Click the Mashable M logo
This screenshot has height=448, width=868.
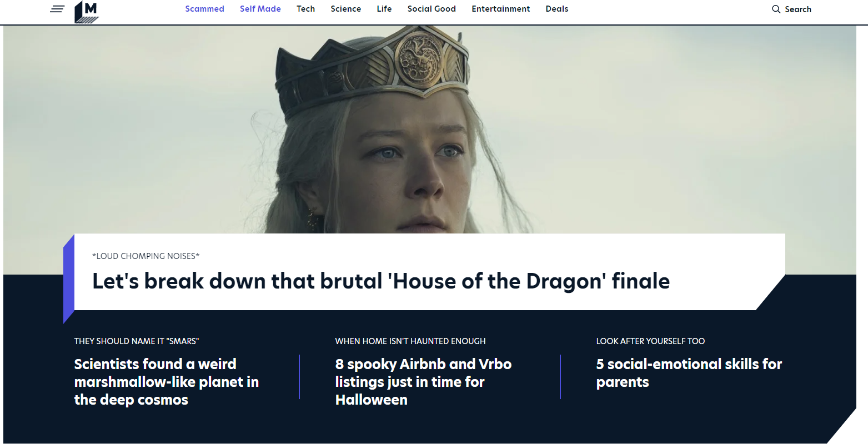86,12
